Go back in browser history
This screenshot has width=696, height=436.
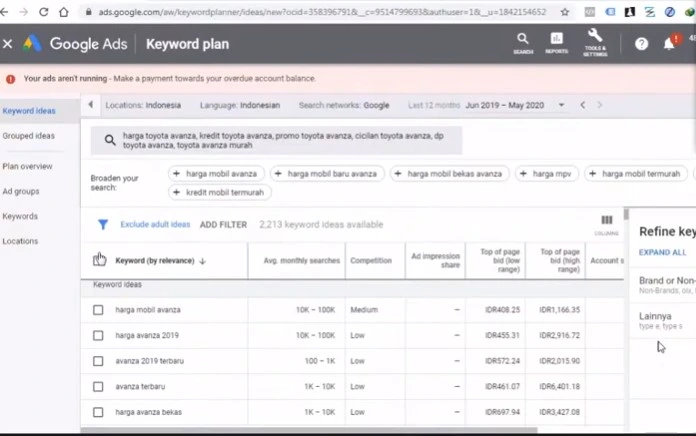click(4, 12)
